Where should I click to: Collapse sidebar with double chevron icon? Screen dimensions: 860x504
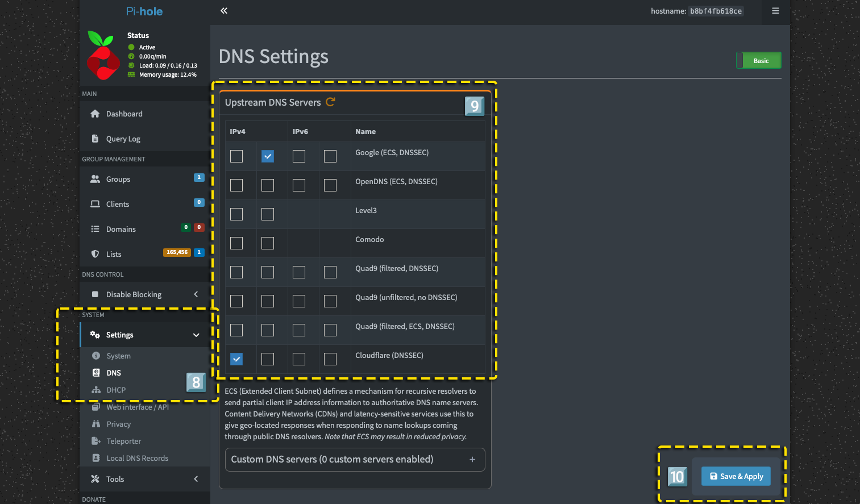(224, 11)
